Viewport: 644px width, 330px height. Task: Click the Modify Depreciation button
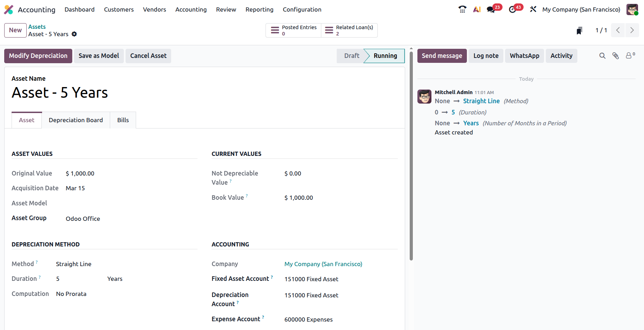click(x=38, y=56)
